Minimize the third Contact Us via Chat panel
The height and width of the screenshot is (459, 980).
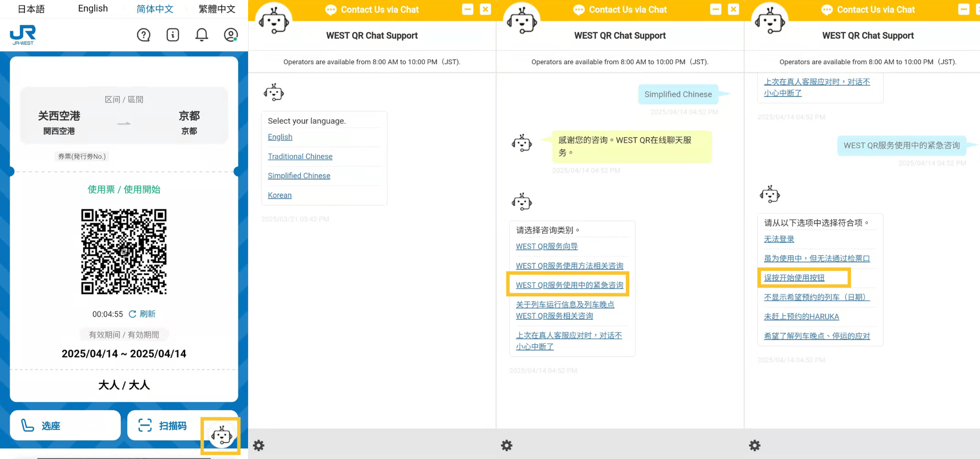(x=964, y=9)
